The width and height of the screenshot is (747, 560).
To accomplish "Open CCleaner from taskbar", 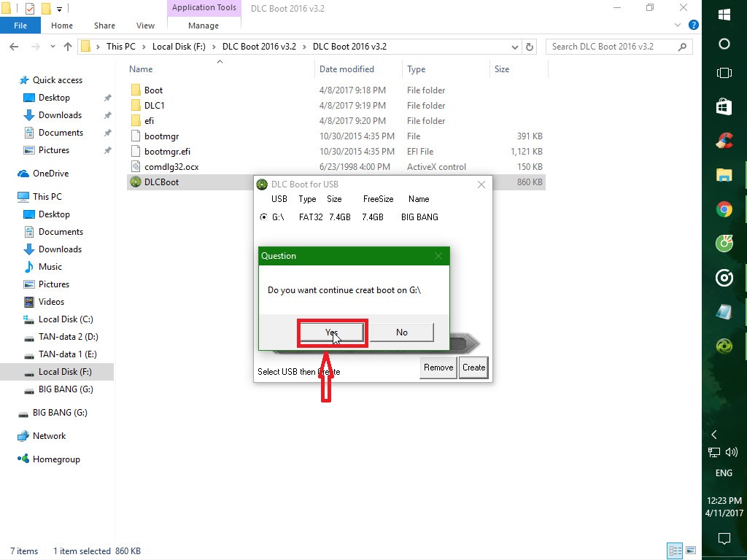I will [x=724, y=141].
